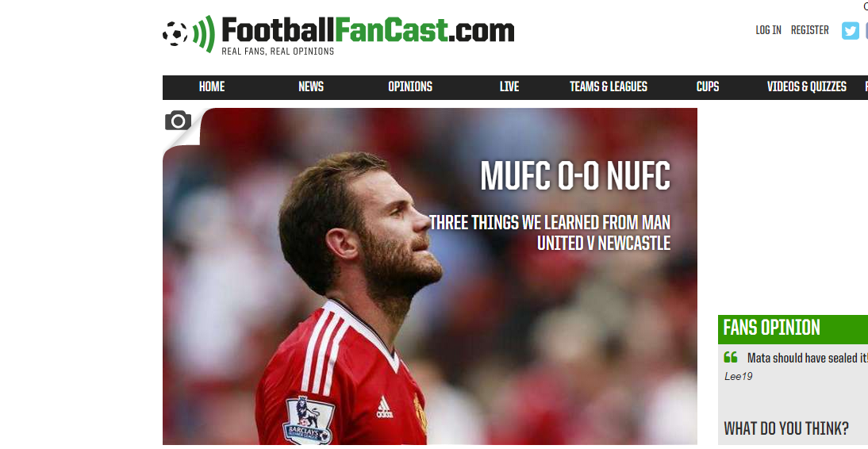868x449 pixels.
Task: Click the soccer ball logo icon
Action: (x=175, y=34)
